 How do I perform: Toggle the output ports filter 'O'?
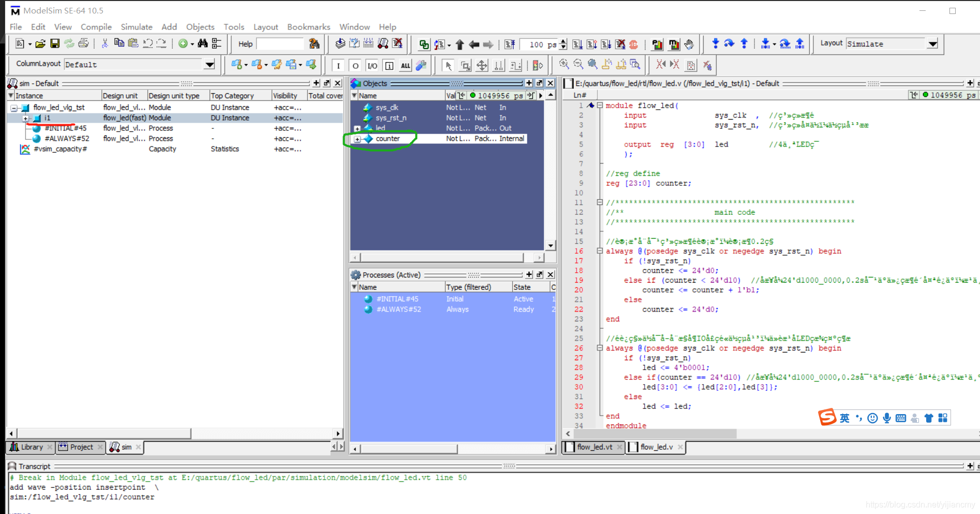pyautogui.click(x=355, y=66)
